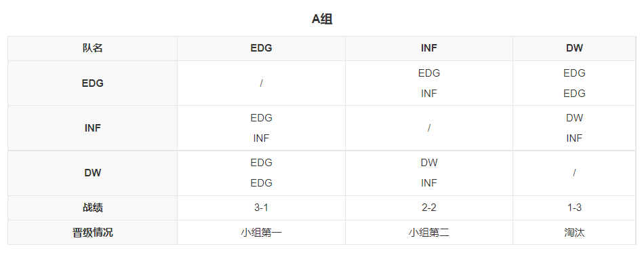This screenshot has width=644, height=253.
Task: Select the 3-1 record cell
Action: [x=261, y=208]
